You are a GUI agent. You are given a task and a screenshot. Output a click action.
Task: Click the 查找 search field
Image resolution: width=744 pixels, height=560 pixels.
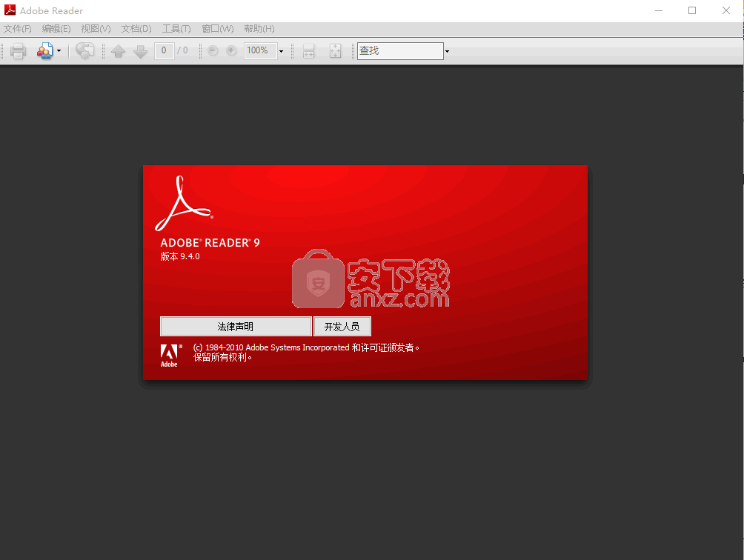point(400,50)
